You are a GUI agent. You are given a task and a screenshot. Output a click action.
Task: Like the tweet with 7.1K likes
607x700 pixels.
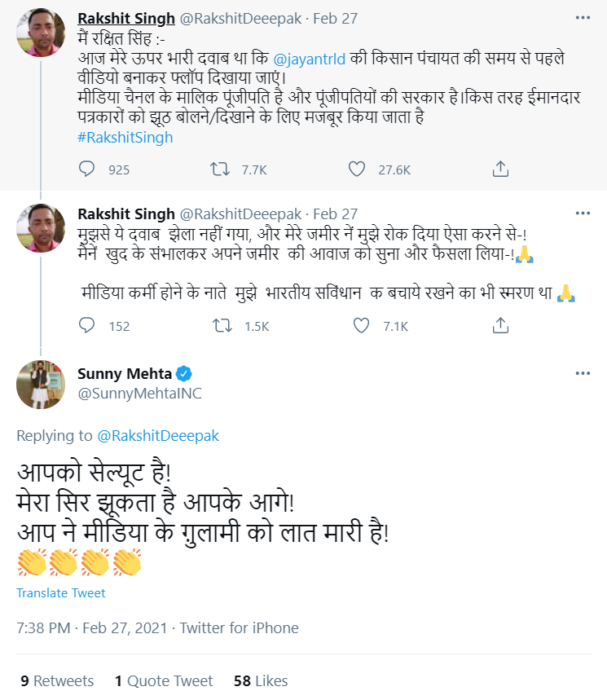pyautogui.click(x=363, y=326)
